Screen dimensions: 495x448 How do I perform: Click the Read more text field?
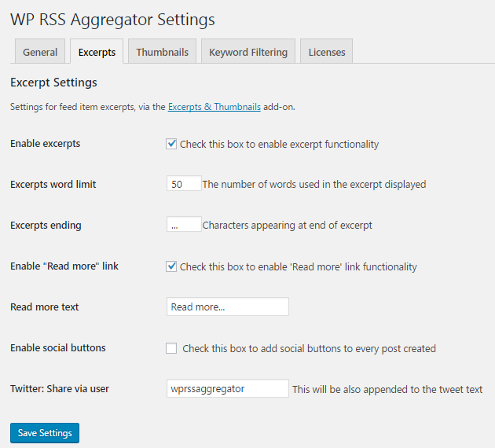pos(228,307)
